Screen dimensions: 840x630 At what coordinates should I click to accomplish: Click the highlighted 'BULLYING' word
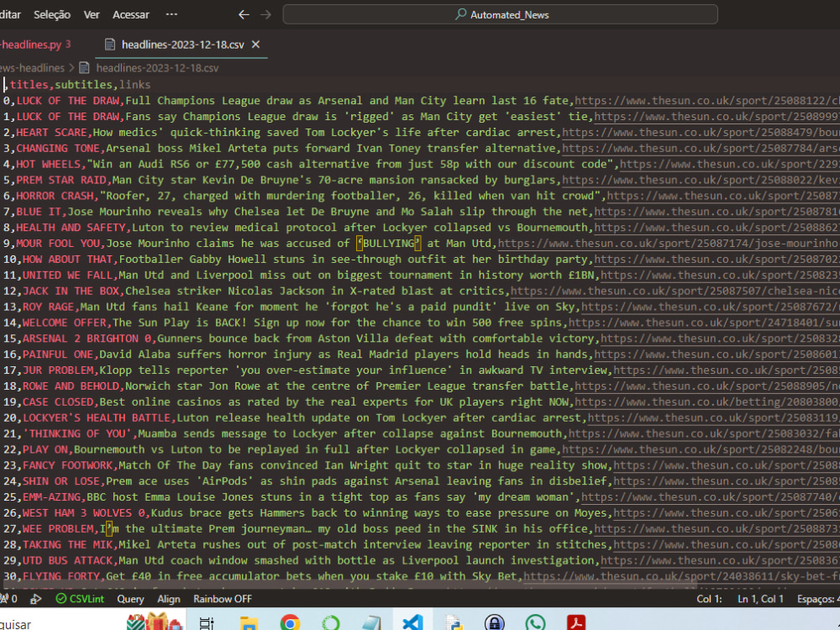point(389,244)
